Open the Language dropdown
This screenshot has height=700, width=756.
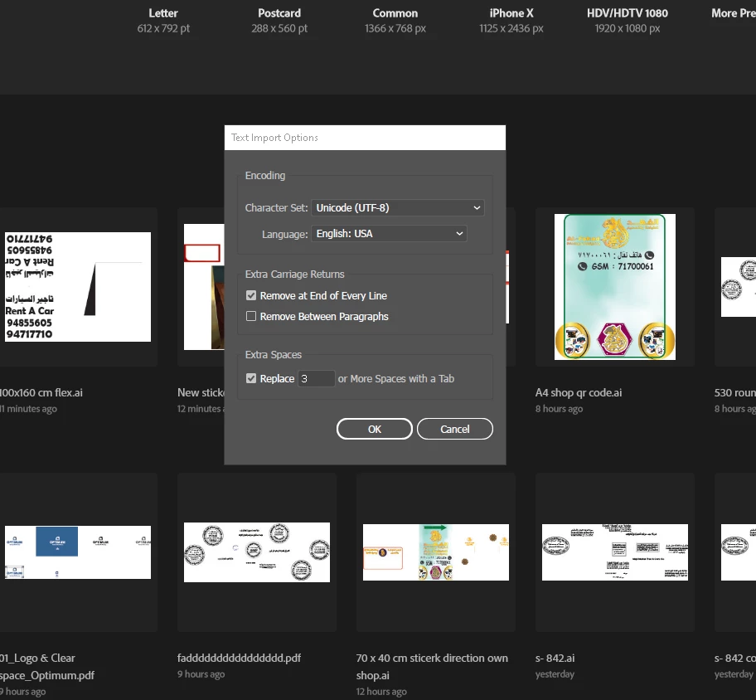coord(389,234)
